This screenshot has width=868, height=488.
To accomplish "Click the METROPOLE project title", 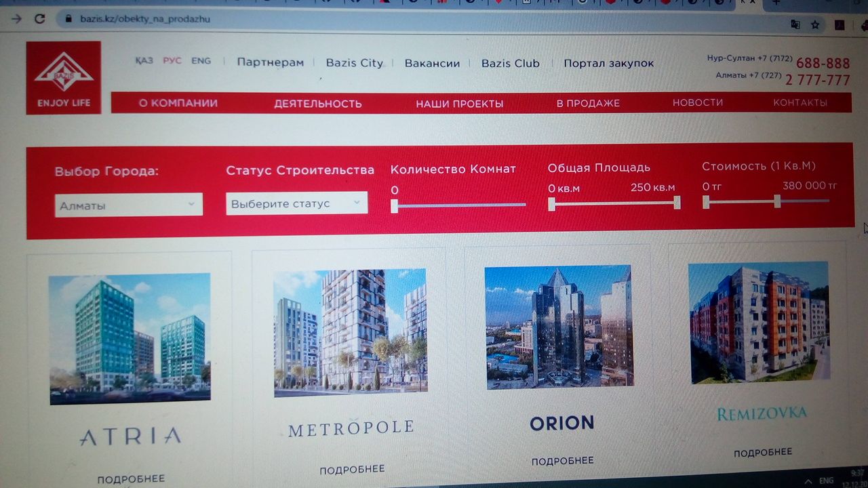I will point(351,428).
